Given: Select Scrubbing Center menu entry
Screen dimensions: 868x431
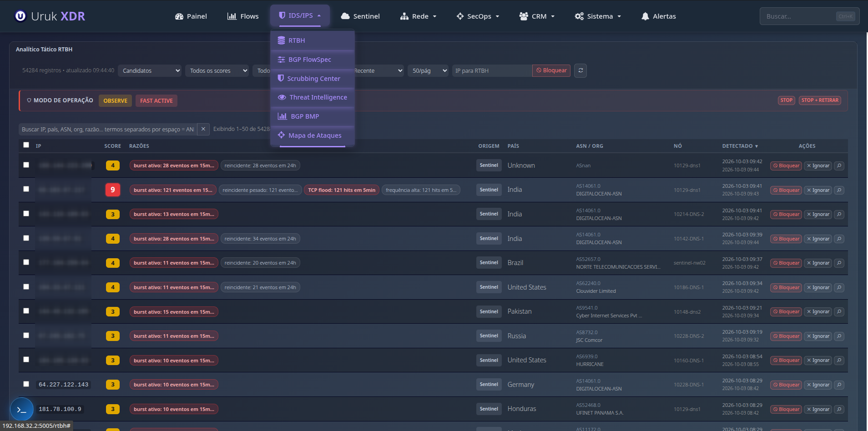Looking at the screenshot, I should tap(313, 79).
